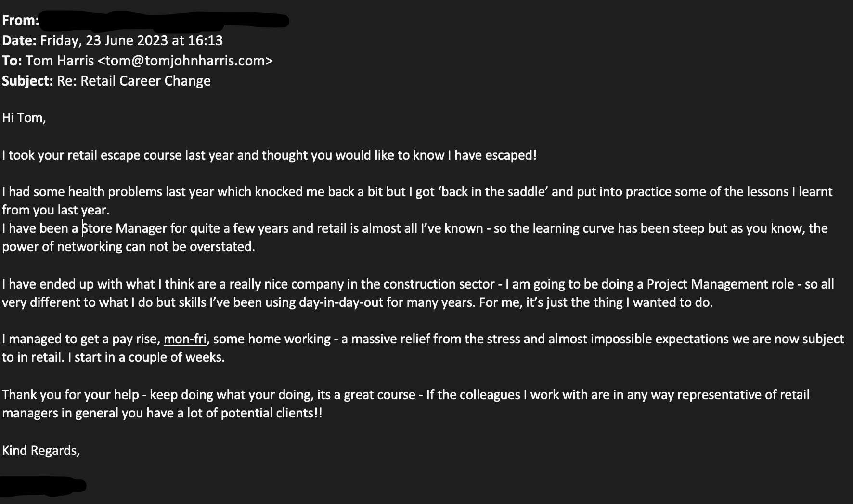This screenshot has width=853, height=504.
Task: Click the phrase some home working
Action: [x=272, y=339]
